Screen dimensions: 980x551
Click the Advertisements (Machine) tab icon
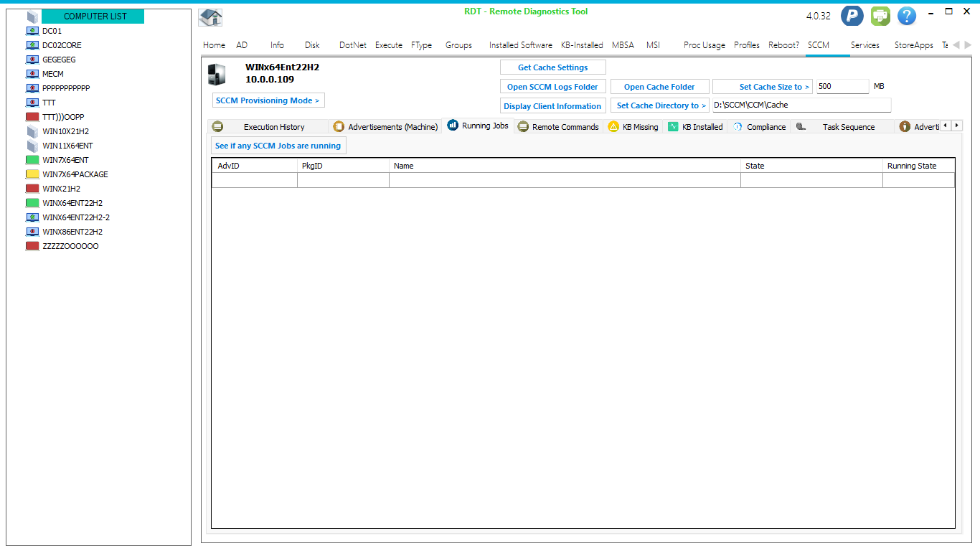tap(339, 126)
